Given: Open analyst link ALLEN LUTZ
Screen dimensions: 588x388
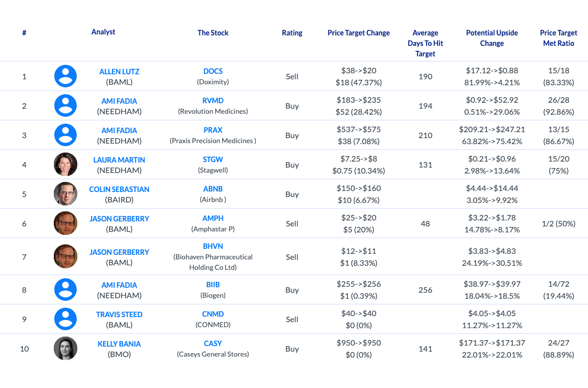Looking at the screenshot, I should (x=119, y=72).
